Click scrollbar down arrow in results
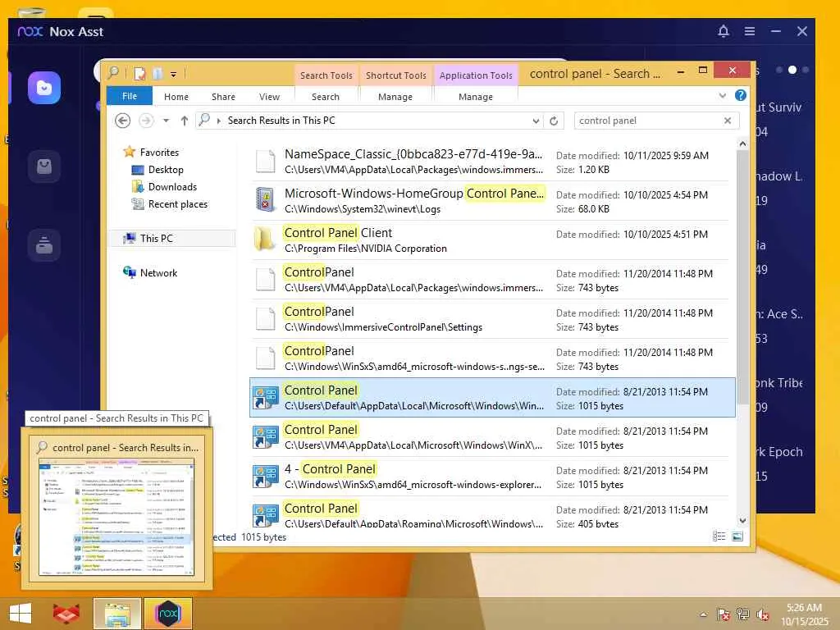840x630 pixels. point(742,521)
